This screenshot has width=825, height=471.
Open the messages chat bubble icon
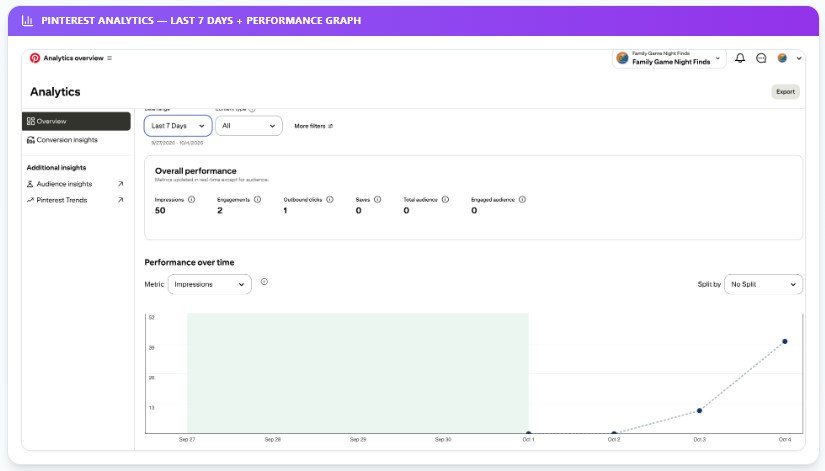761,58
